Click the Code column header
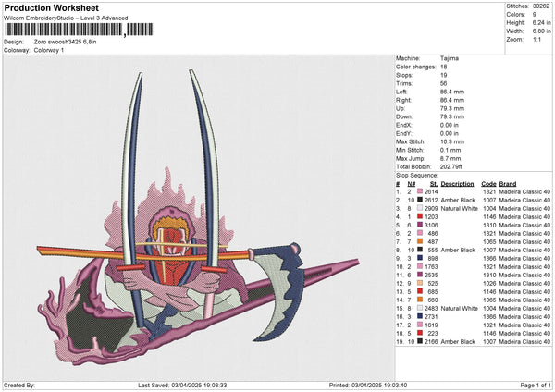This screenshot has width=555, height=392. point(488,184)
